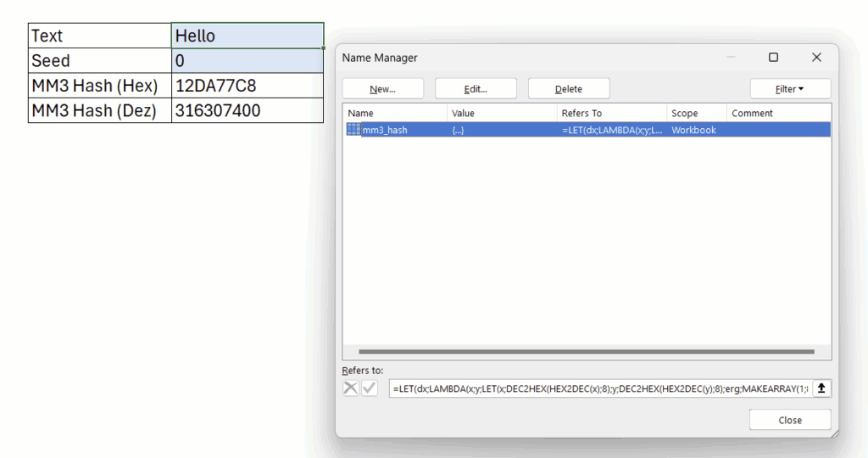Click the mm3_hash name entry icon
The image size is (868, 458).
(353, 130)
